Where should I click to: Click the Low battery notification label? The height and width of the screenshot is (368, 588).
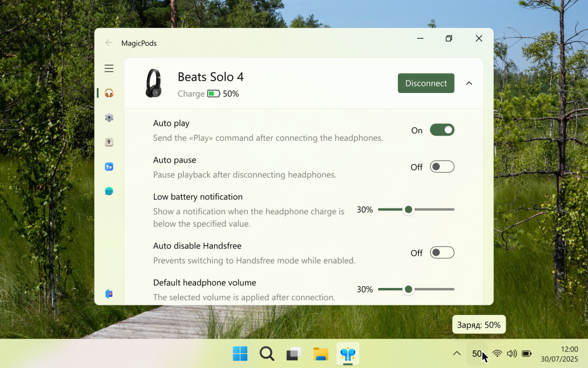coord(198,197)
